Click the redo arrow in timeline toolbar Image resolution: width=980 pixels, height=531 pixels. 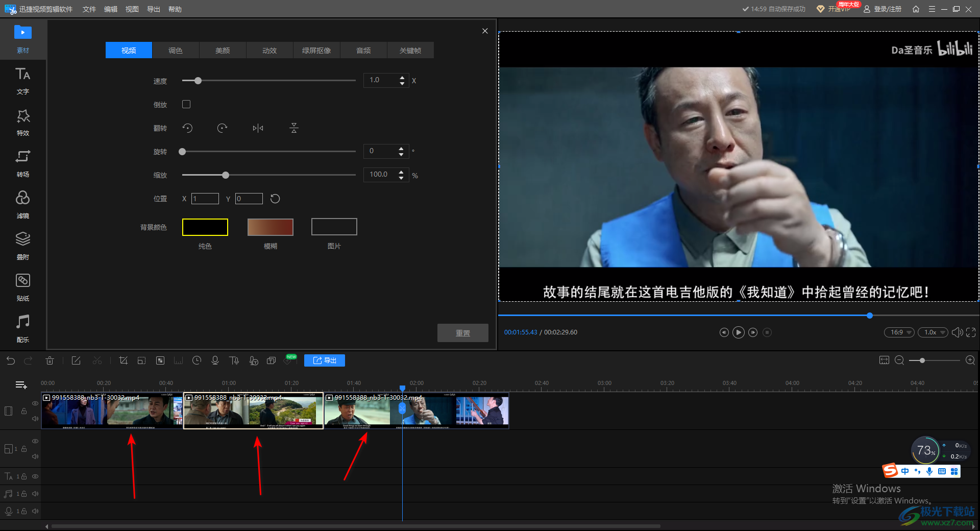point(29,360)
